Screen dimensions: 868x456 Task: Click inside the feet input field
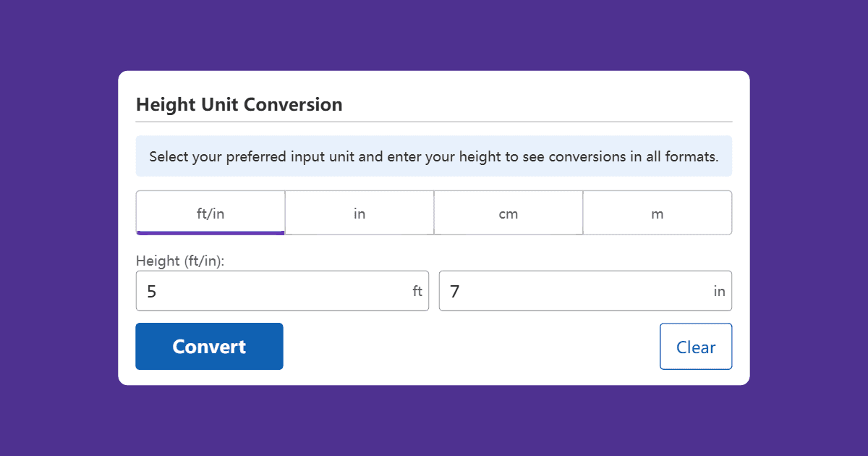[282, 290]
